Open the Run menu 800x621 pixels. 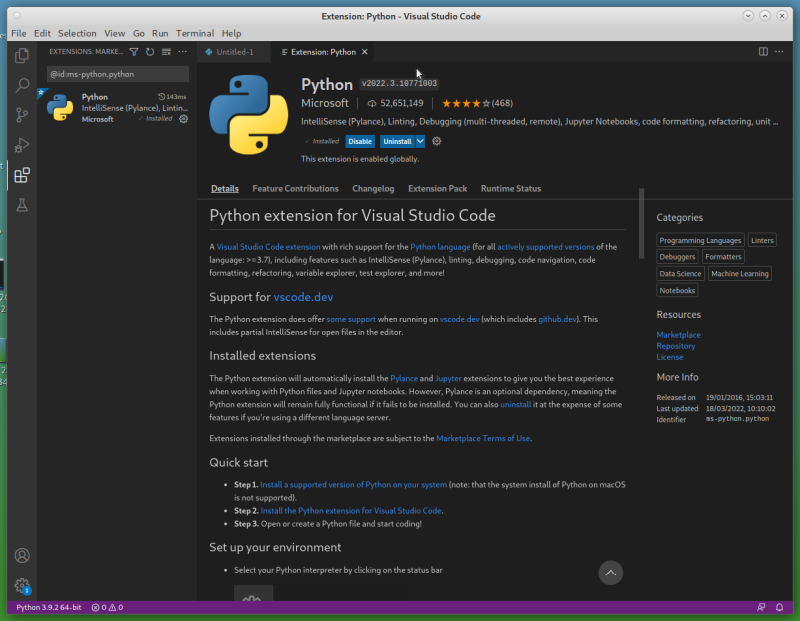(x=160, y=33)
